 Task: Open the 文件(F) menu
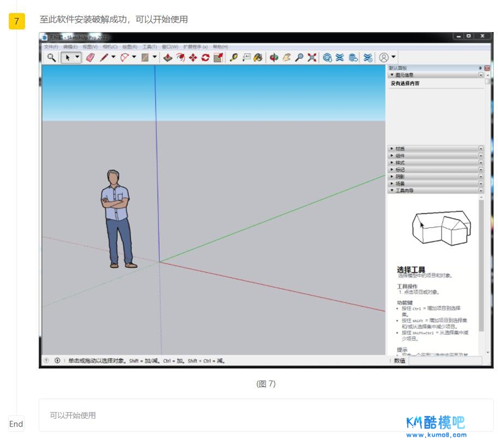[51, 46]
